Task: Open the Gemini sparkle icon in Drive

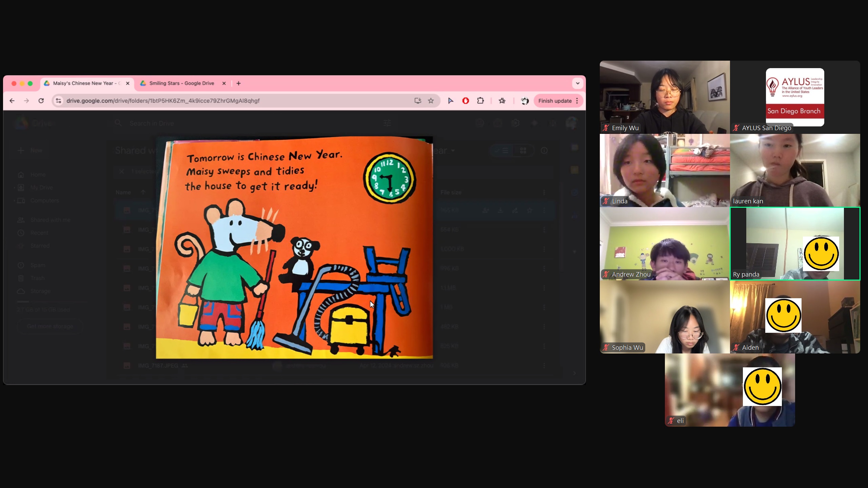Action: click(x=534, y=123)
